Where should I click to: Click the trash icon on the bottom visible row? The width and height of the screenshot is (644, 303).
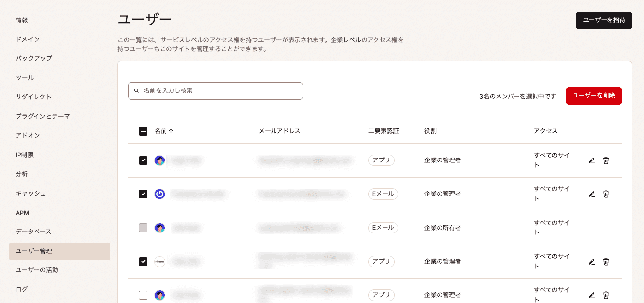pyautogui.click(x=606, y=295)
